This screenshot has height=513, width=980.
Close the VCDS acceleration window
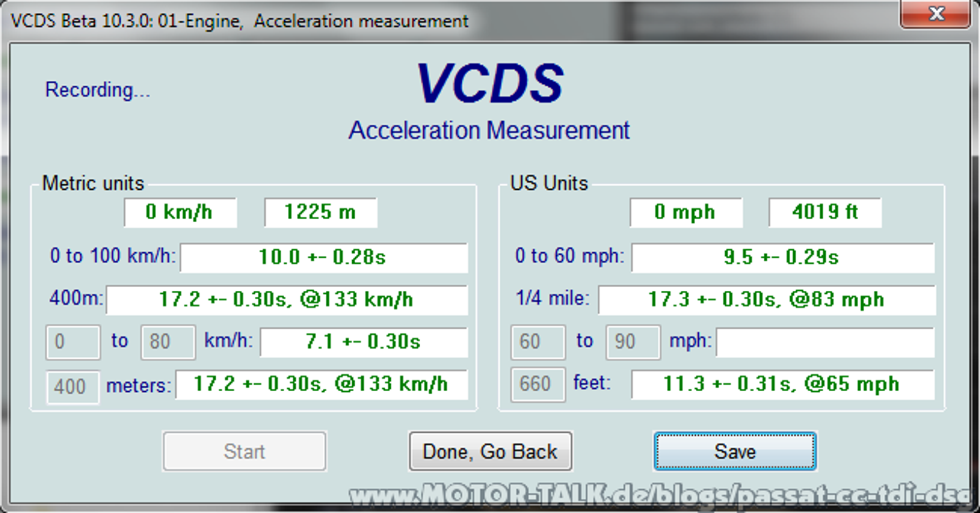(x=935, y=13)
